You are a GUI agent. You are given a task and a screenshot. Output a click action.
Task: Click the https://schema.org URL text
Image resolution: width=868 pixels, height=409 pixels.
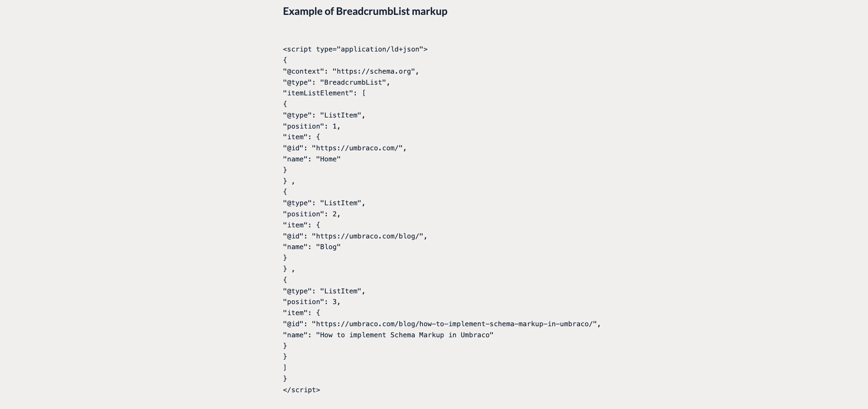pos(374,71)
